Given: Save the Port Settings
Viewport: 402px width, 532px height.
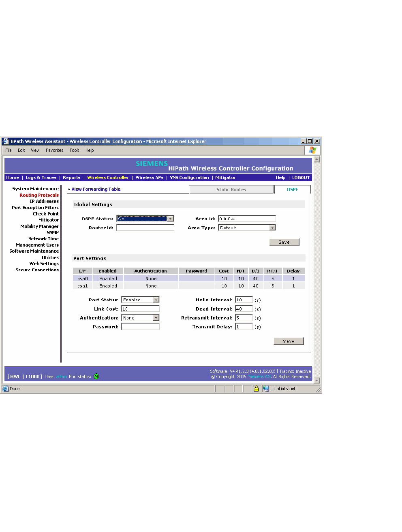Looking at the screenshot, I should pyautogui.click(x=289, y=341).
